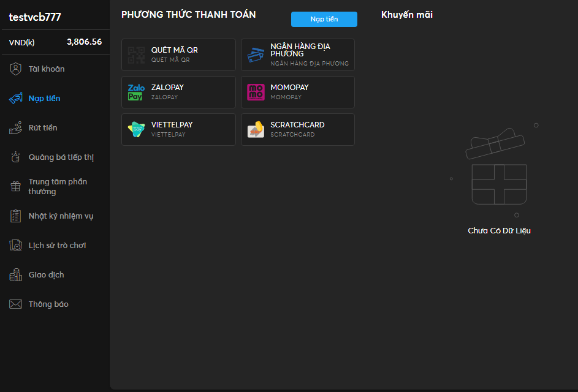Select the VIETTELPAY payment card
The height and width of the screenshot is (392, 578).
[x=178, y=129]
